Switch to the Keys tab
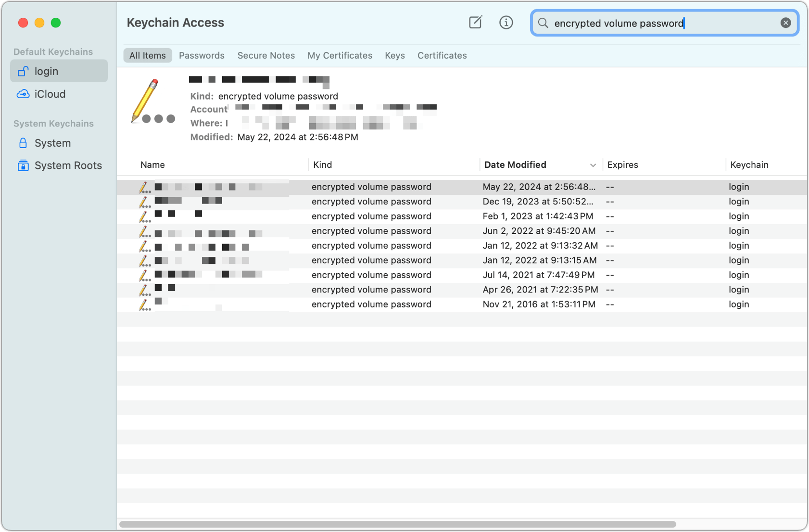Viewport: 809px width, 532px height. tap(394, 56)
